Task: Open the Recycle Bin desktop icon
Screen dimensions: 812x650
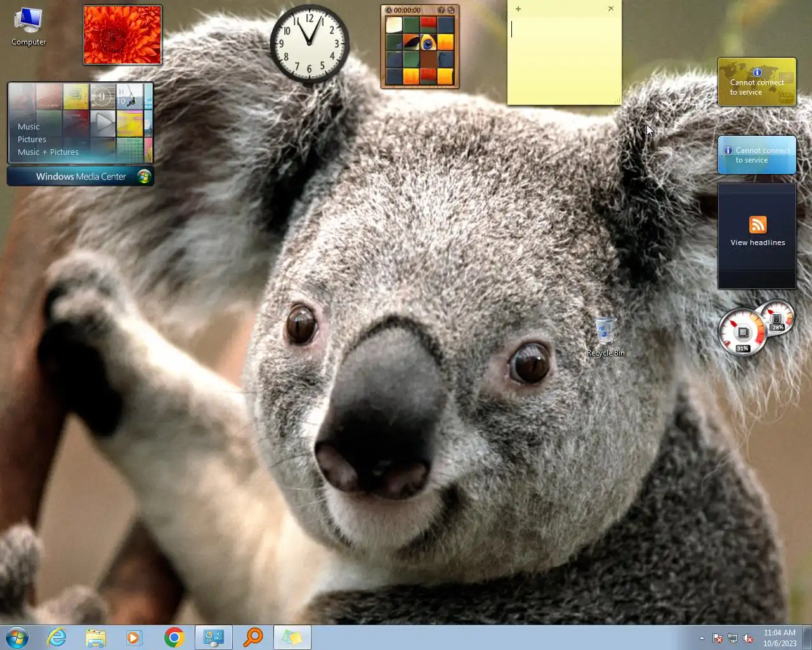Action: (606, 337)
